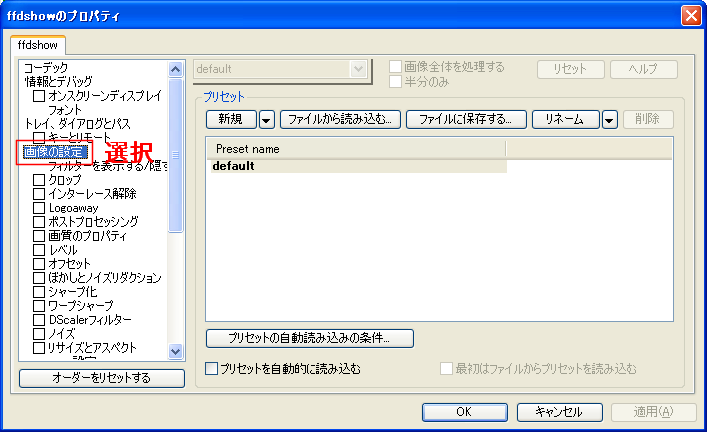707x432 pixels.
Task: Toggle the クロップ (Crop) filter checkbox
Action: click(39, 180)
